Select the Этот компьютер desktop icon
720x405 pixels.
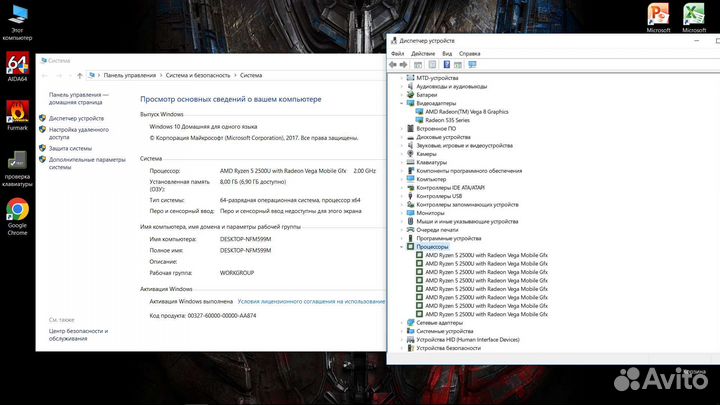[x=17, y=22]
